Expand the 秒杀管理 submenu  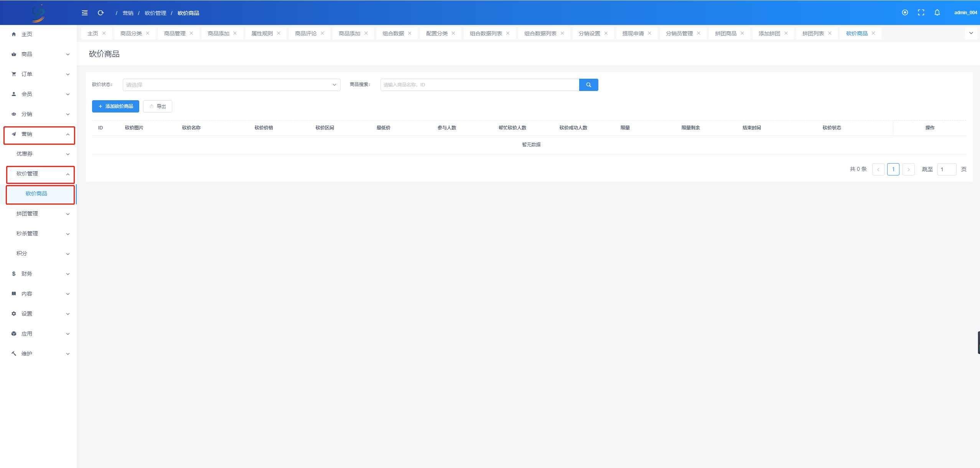tap(38, 234)
